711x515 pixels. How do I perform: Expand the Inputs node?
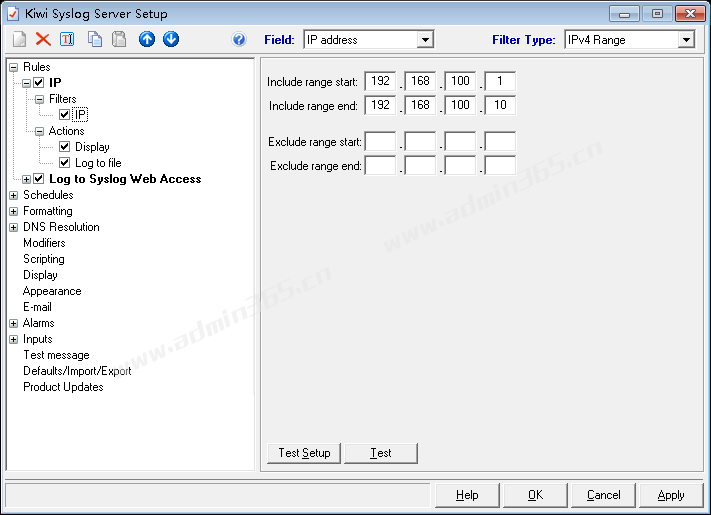tap(14, 339)
